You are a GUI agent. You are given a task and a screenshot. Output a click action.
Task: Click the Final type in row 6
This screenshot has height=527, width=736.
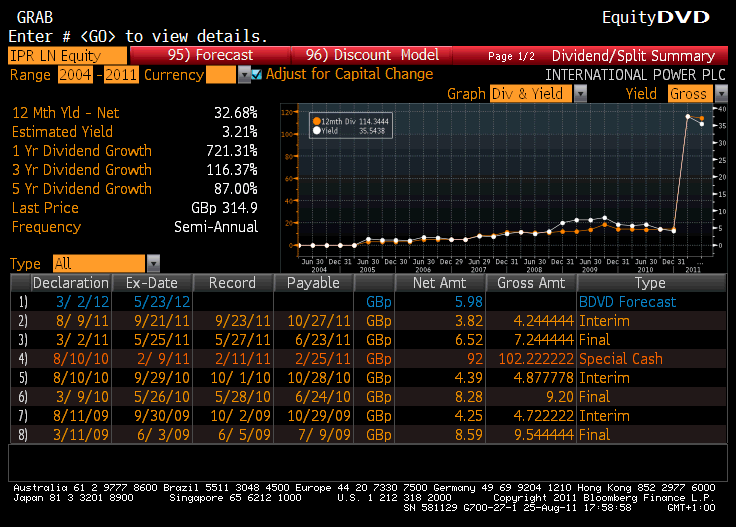(594, 397)
